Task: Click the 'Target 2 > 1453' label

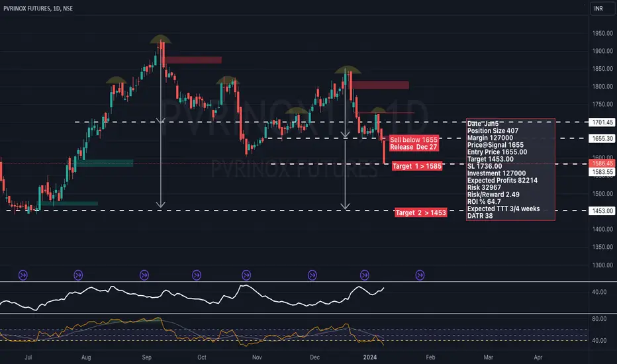Action: (x=420, y=213)
